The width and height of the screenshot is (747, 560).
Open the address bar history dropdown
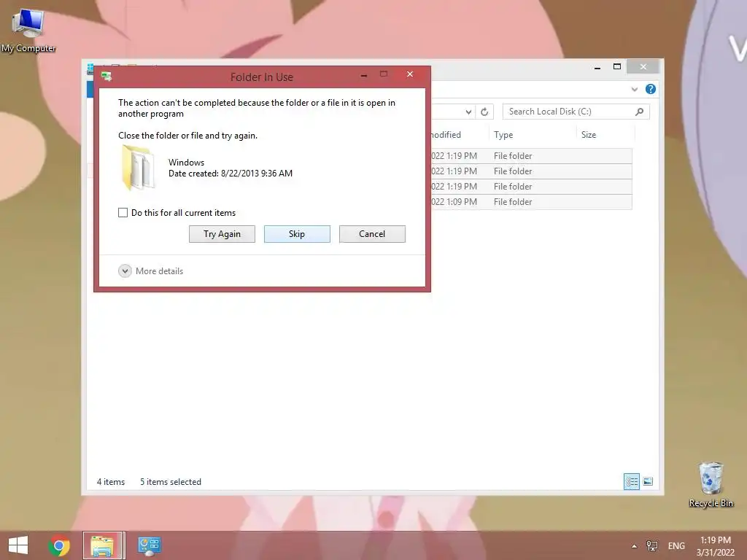468,112
